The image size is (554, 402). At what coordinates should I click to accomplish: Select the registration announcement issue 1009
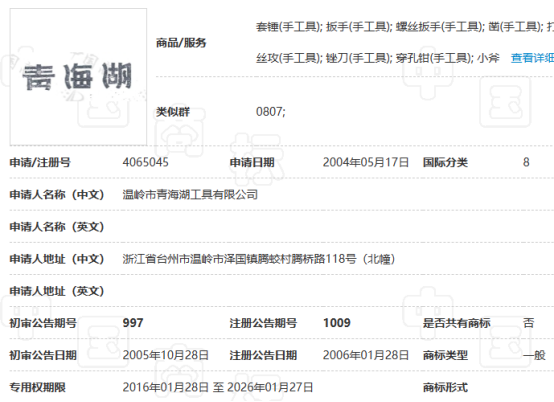click(337, 323)
